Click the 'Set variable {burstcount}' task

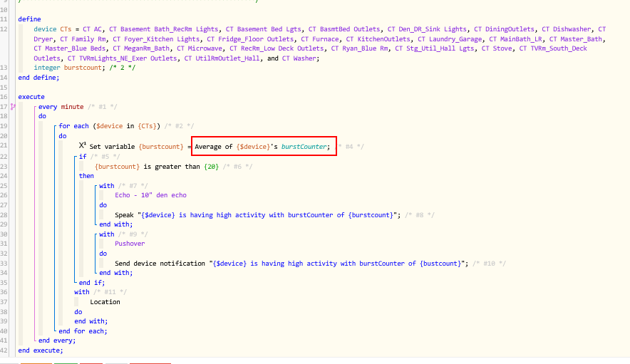pos(137,146)
